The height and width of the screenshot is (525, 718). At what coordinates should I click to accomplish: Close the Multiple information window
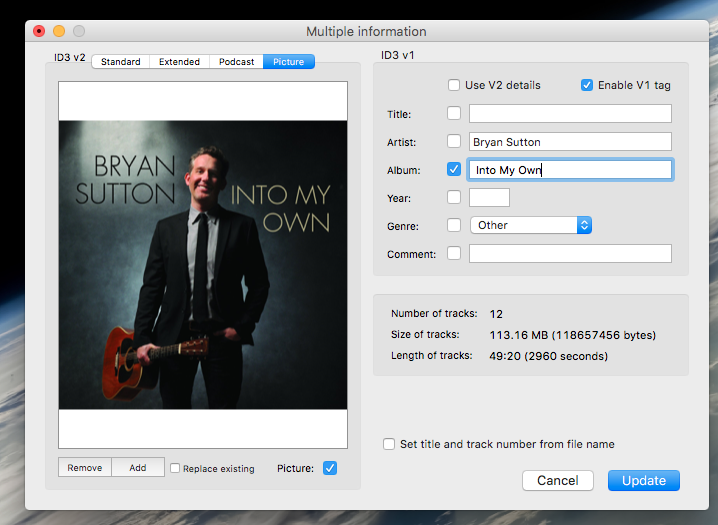[x=39, y=31]
